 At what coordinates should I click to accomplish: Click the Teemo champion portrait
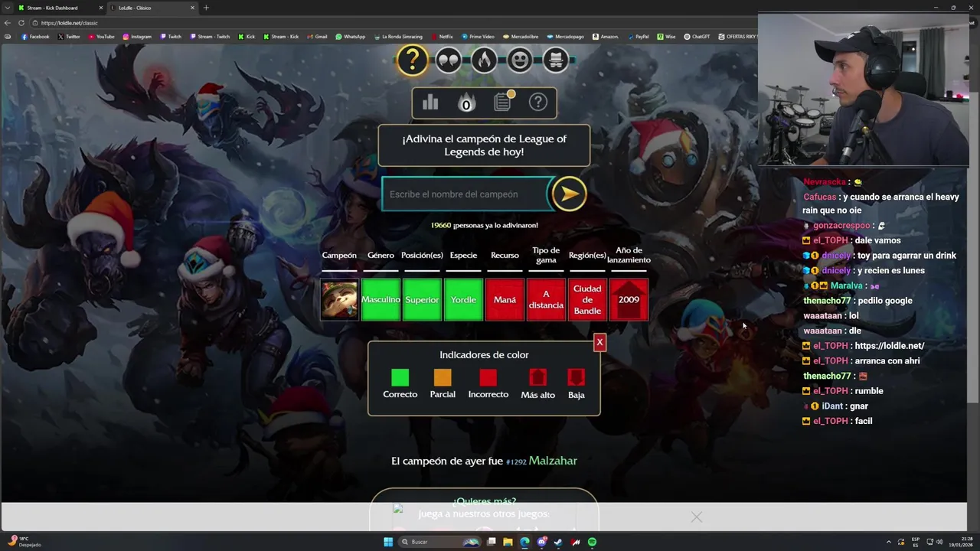(x=339, y=299)
